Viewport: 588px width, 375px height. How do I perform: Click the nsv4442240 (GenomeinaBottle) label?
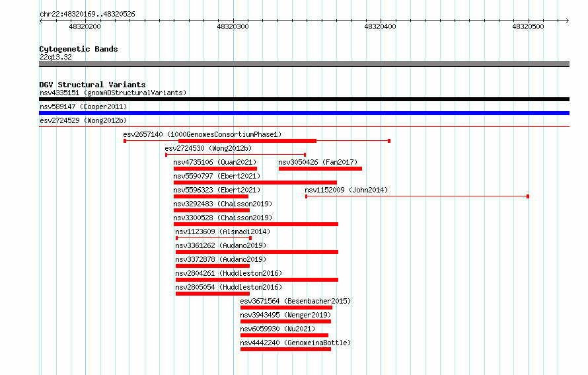pyautogui.click(x=295, y=343)
